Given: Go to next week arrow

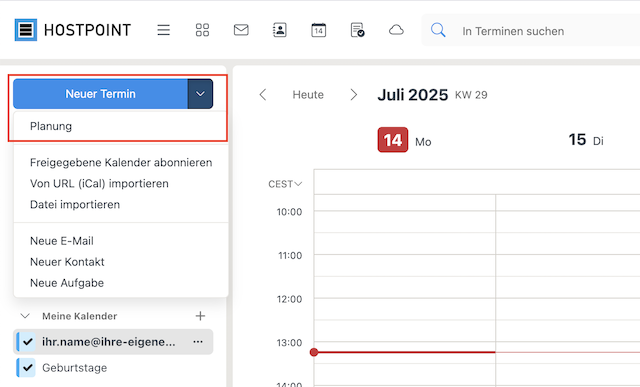Looking at the screenshot, I should pos(353,95).
